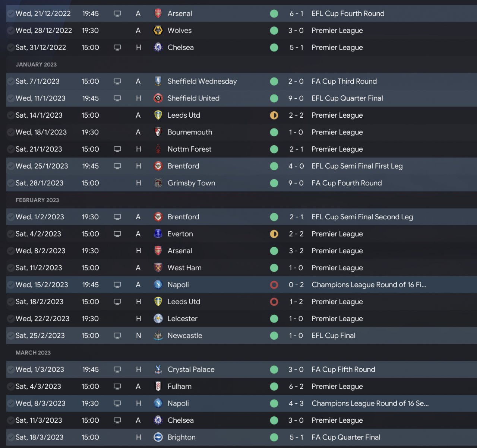This screenshot has width=477, height=448.
Task: Collapse the JANUARY 2023 month header
Action: point(36,64)
